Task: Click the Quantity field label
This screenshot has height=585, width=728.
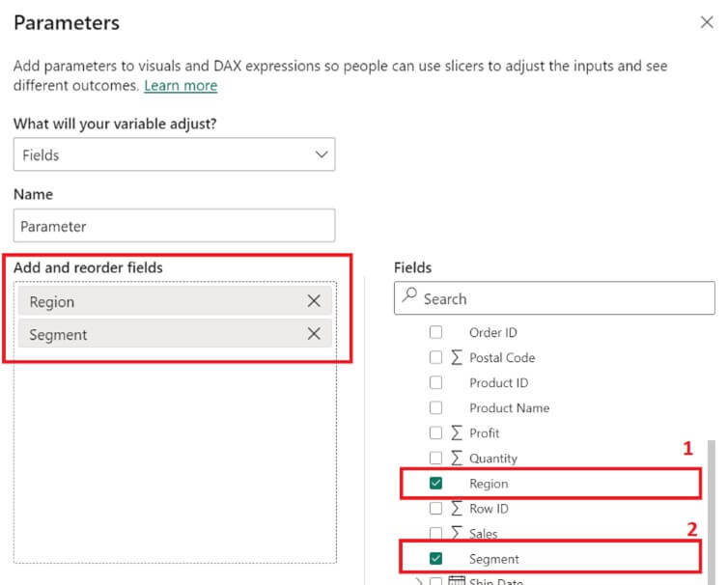Action: pyautogui.click(x=493, y=459)
